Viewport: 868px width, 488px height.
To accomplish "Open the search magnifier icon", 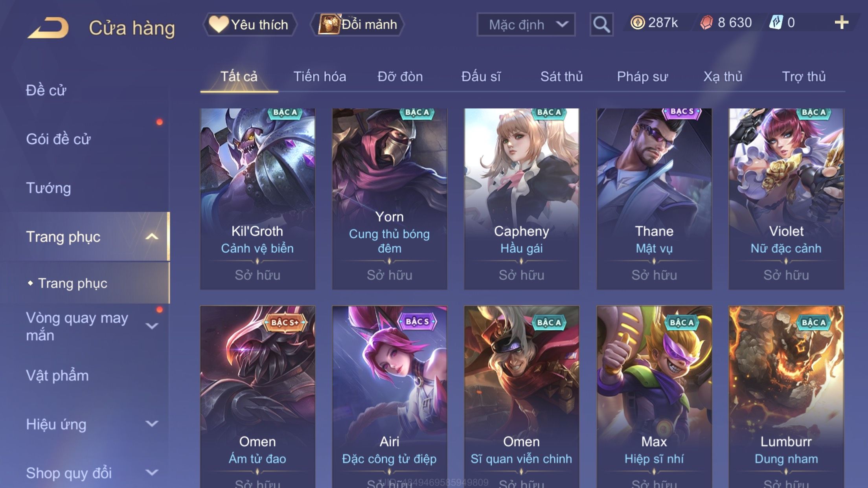I will (601, 24).
